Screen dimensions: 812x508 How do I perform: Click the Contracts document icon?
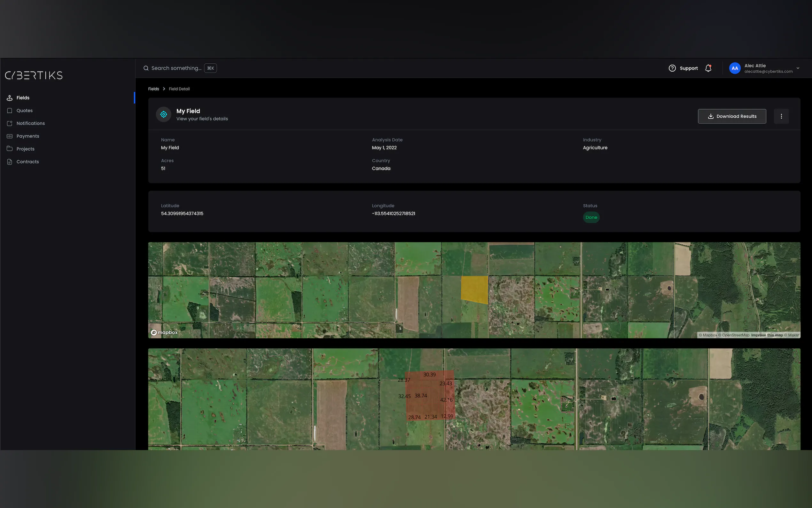point(9,162)
